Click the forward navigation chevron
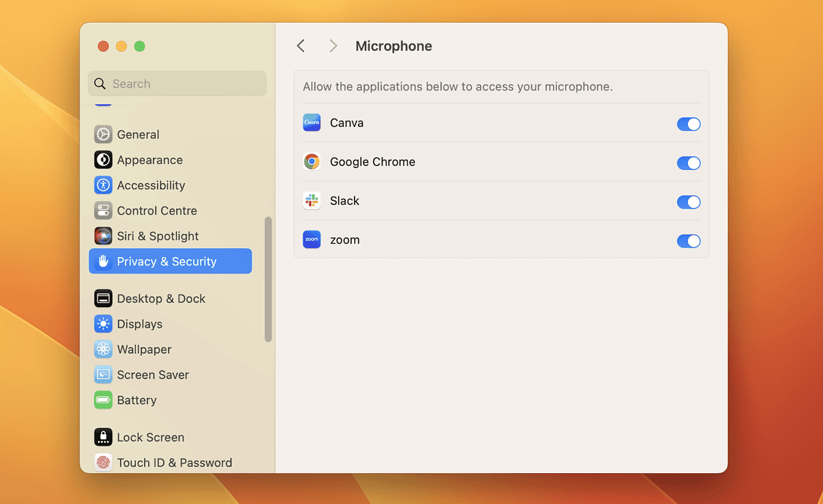823x504 pixels. (333, 45)
